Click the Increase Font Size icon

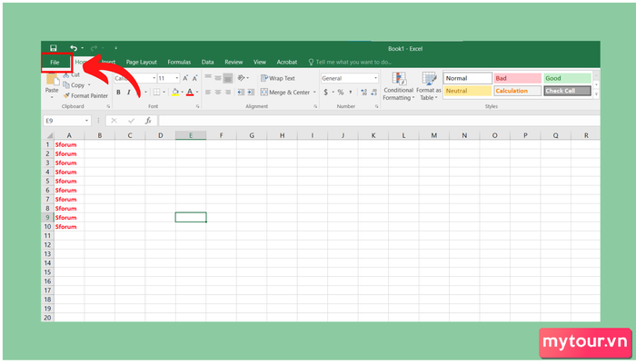click(x=185, y=78)
